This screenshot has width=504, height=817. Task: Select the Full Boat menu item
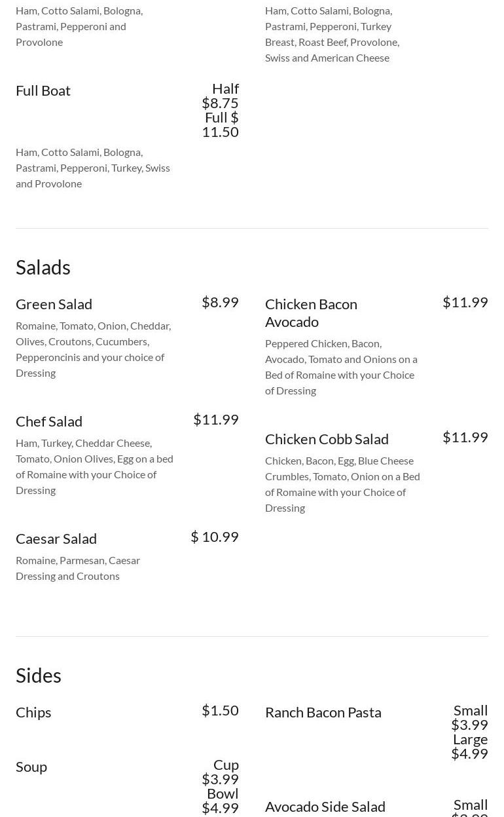pyautogui.click(x=43, y=90)
